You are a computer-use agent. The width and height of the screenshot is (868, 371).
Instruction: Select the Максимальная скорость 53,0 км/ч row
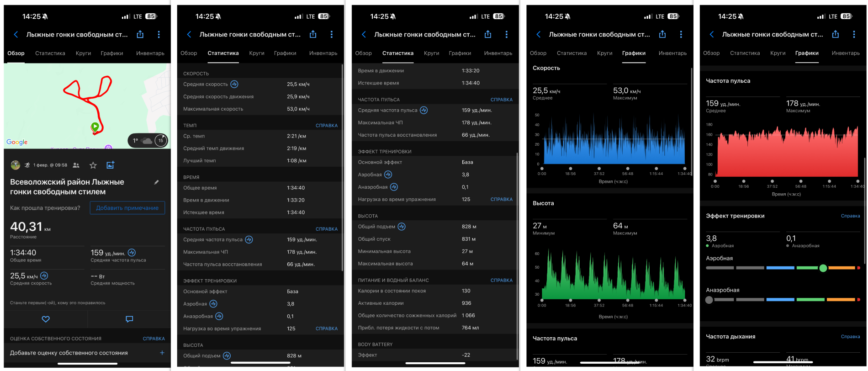259,109
